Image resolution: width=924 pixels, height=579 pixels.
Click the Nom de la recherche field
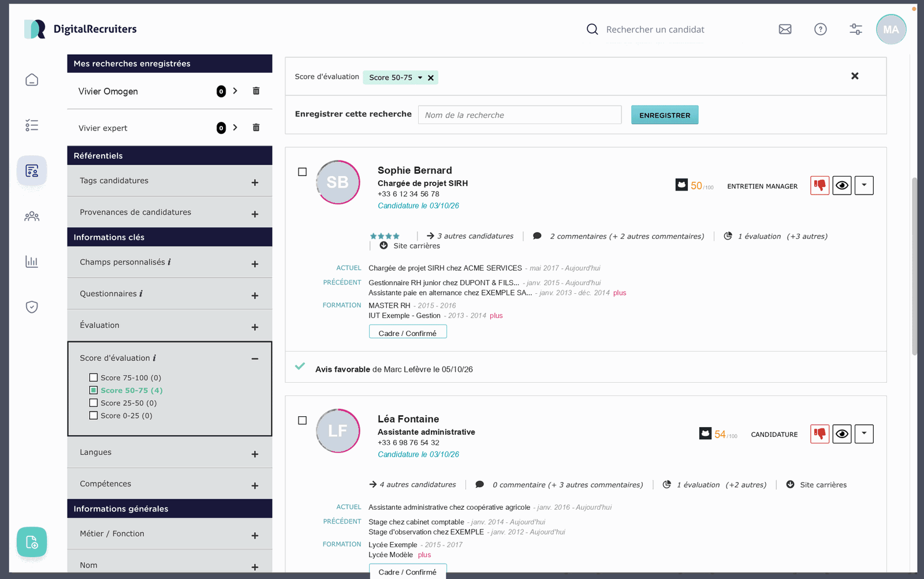point(520,115)
